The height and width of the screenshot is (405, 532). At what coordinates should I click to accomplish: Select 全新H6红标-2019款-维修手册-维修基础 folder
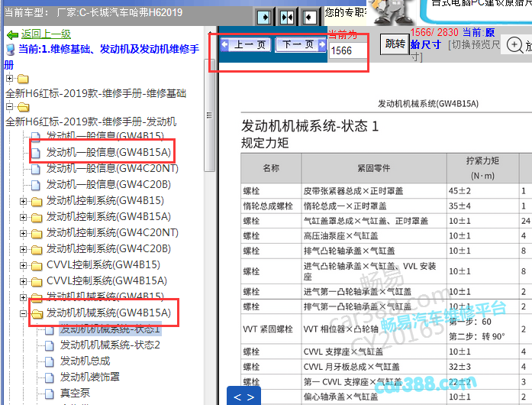[x=96, y=93]
